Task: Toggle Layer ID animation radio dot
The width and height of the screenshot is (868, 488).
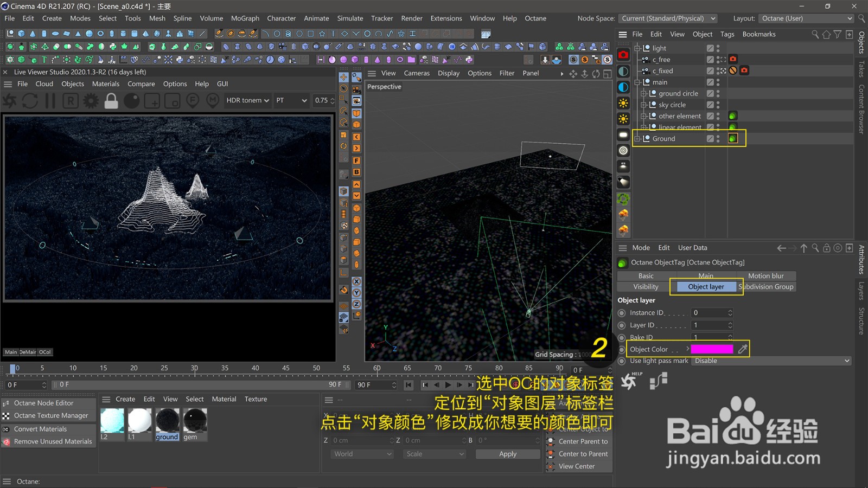Action: click(x=622, y=325)
